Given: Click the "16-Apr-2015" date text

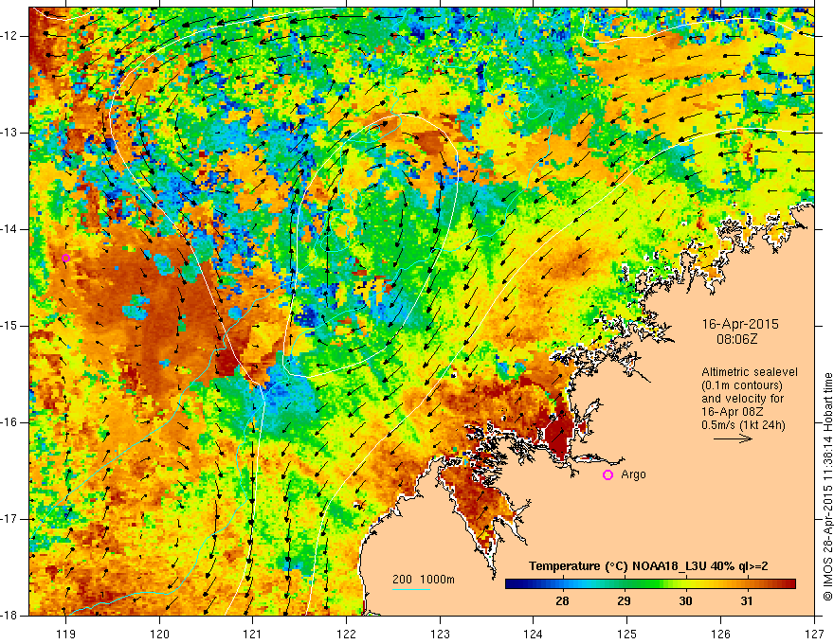Looking at the screenshot, I should point(740,324).
